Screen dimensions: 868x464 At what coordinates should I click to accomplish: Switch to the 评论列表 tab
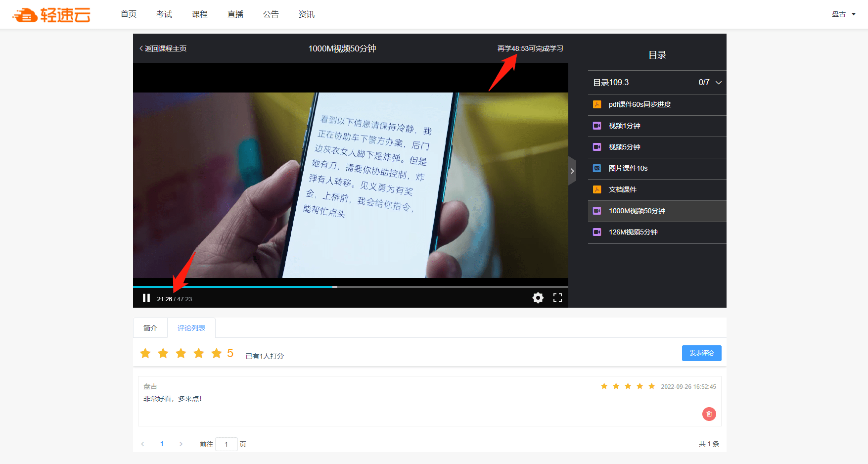(x=191, y=328)
